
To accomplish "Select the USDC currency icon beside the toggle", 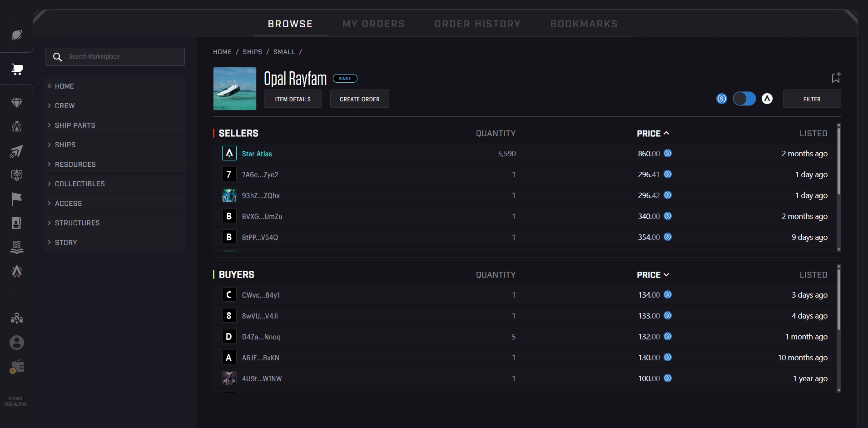I will (722, 99).
